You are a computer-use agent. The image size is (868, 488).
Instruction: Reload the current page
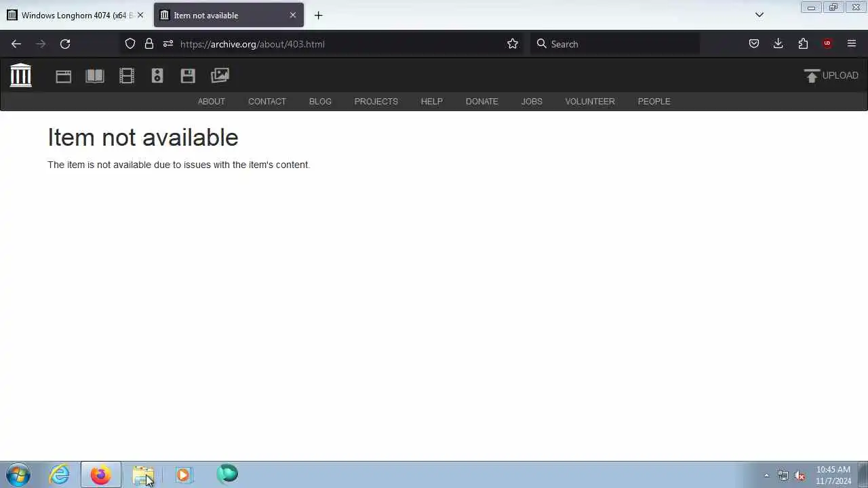(x=65, y=44)
